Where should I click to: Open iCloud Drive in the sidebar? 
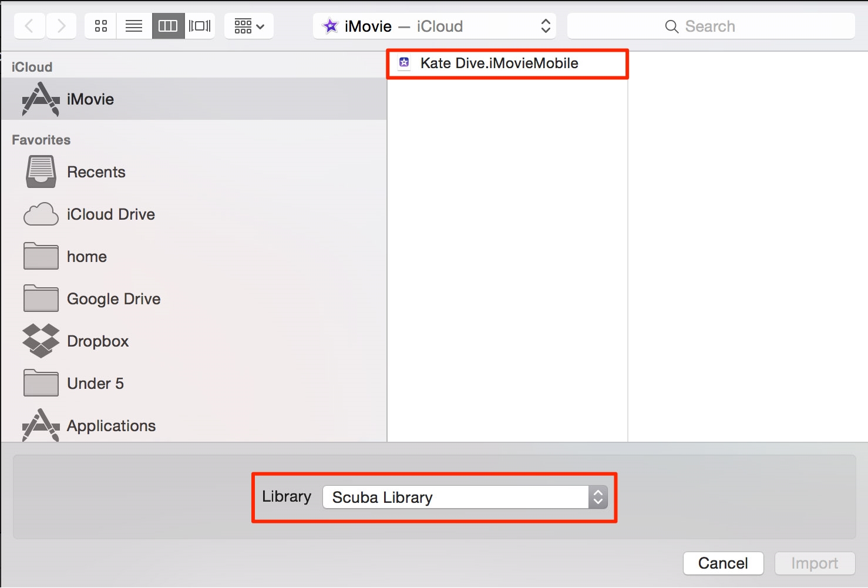pos(194,214)
